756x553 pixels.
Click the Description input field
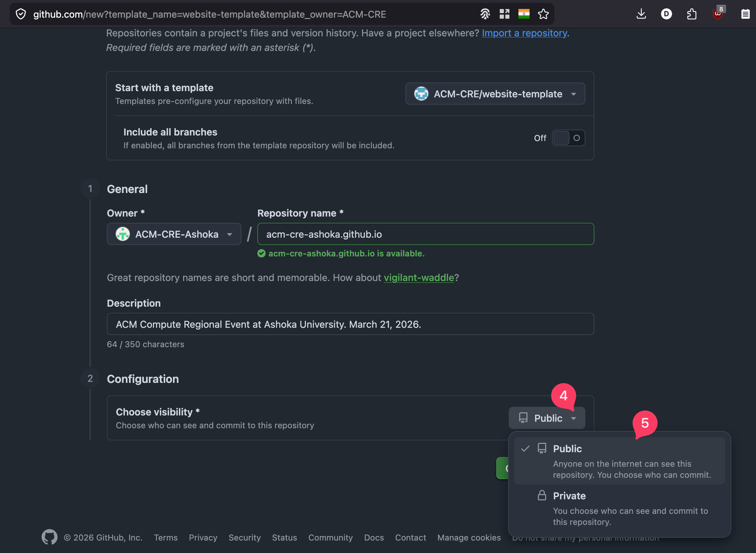[x=350, y=324]
